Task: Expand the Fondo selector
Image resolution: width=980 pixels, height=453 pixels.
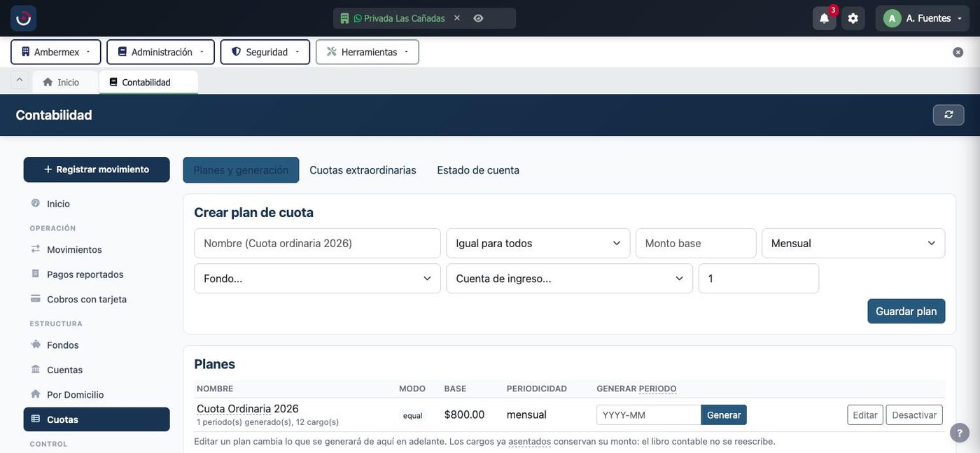Action: pos(317,279)
